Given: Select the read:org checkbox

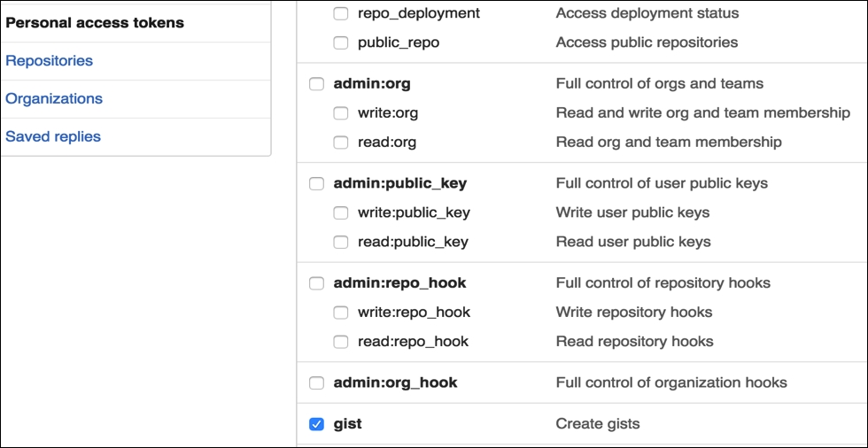Looking at the screenshot, I should 341,143.
